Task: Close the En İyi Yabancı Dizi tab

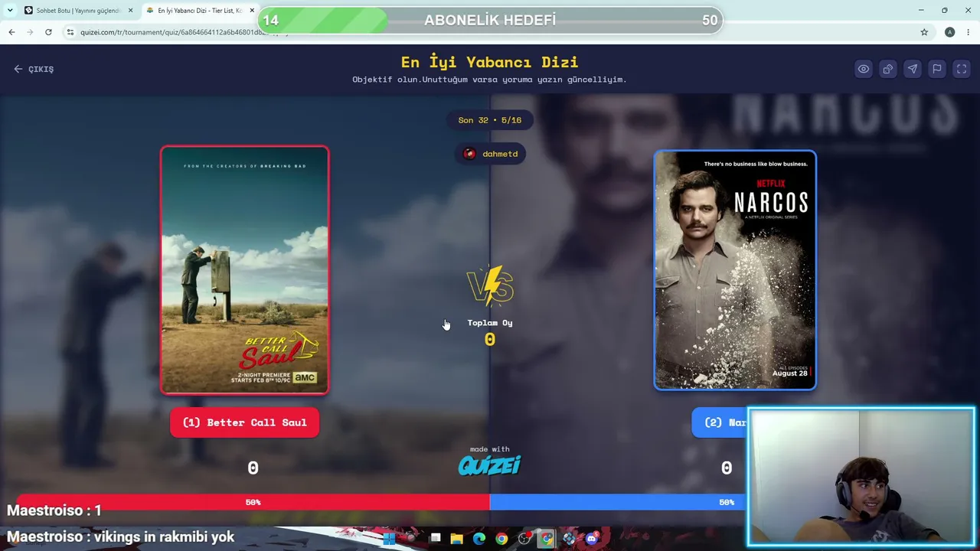Action: tap(252, 11)
